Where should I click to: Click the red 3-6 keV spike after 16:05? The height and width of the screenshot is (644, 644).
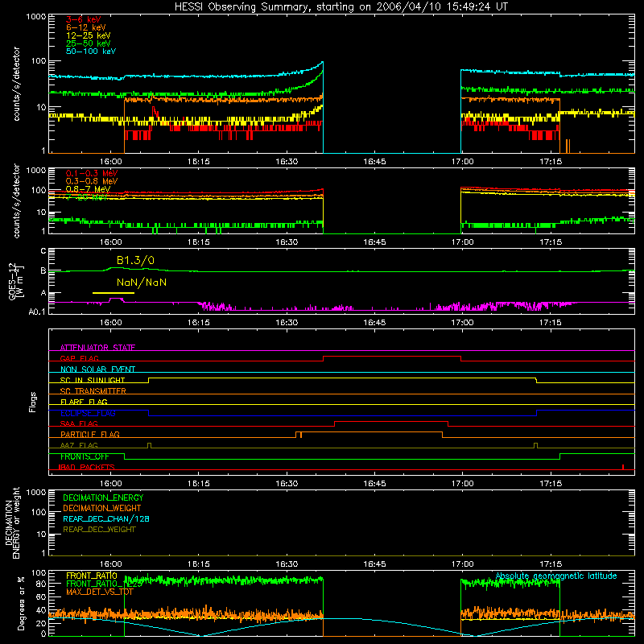click(155, 112)
